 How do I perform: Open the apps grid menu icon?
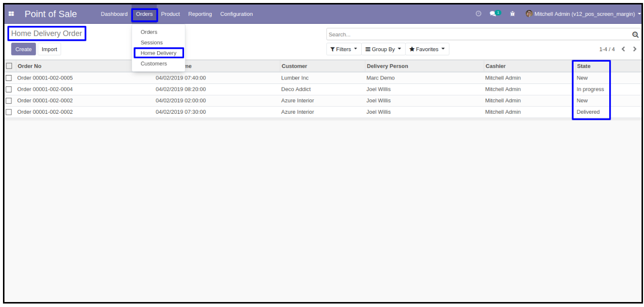pyautogui.click(x=11, y=14)
